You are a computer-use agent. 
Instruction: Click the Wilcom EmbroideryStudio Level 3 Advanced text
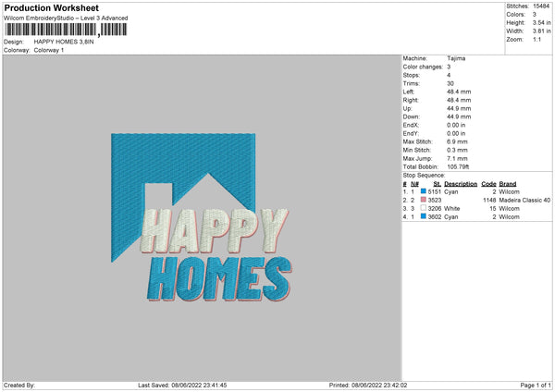(66, 18)
